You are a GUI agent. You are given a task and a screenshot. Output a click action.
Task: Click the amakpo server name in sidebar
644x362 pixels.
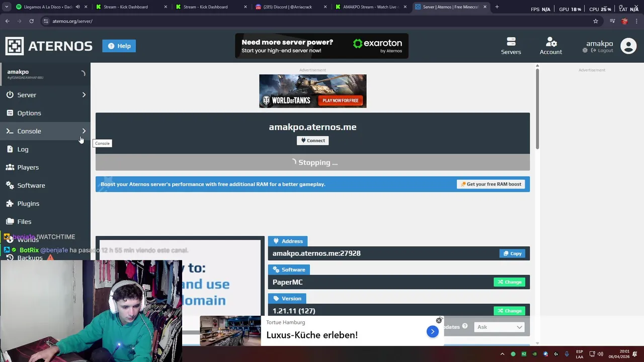tap(18, 72)
